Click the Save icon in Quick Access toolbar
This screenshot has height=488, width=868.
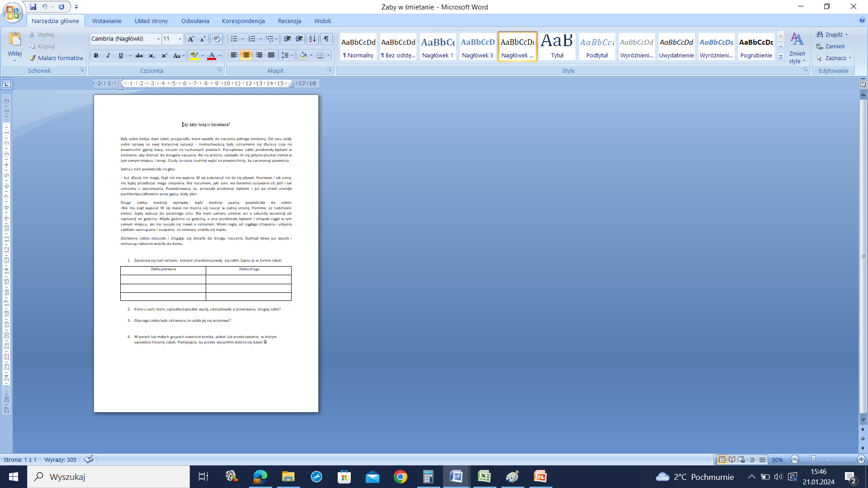[33, 7]
